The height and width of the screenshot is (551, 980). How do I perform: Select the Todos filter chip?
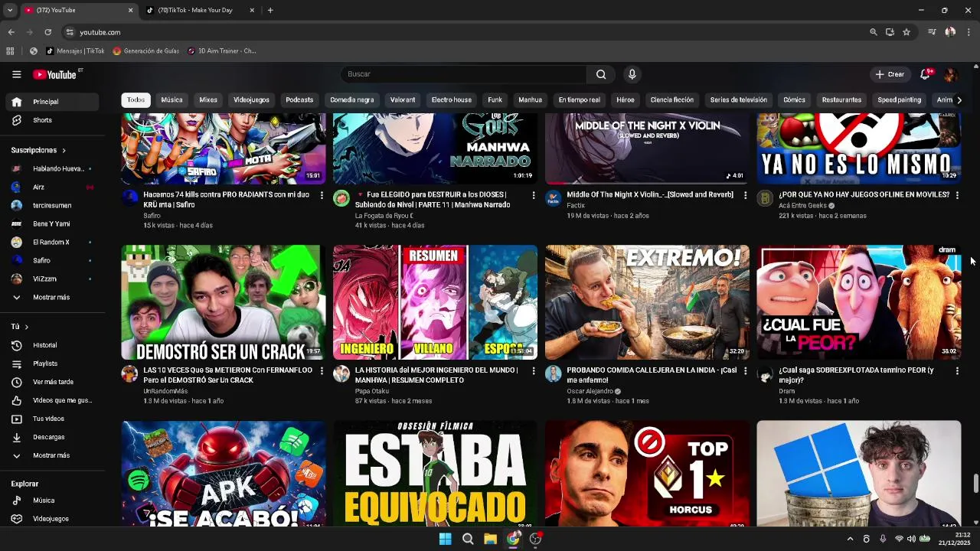[136, 100]
